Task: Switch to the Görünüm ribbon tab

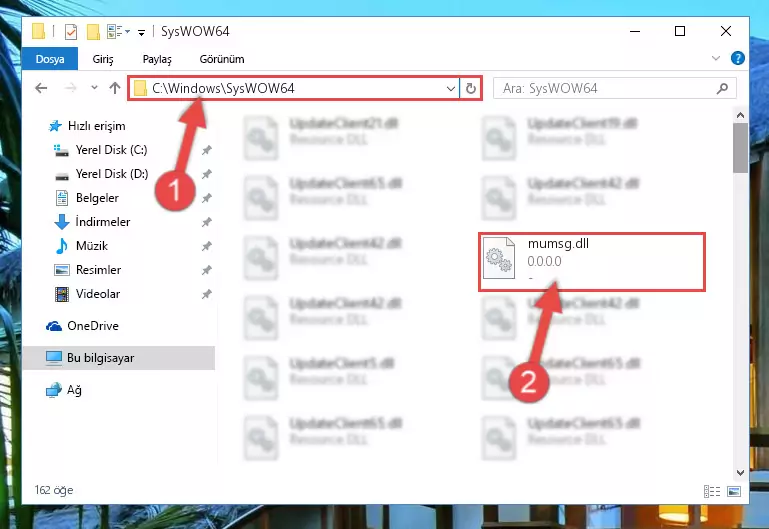Action: [x=222, y=59]
